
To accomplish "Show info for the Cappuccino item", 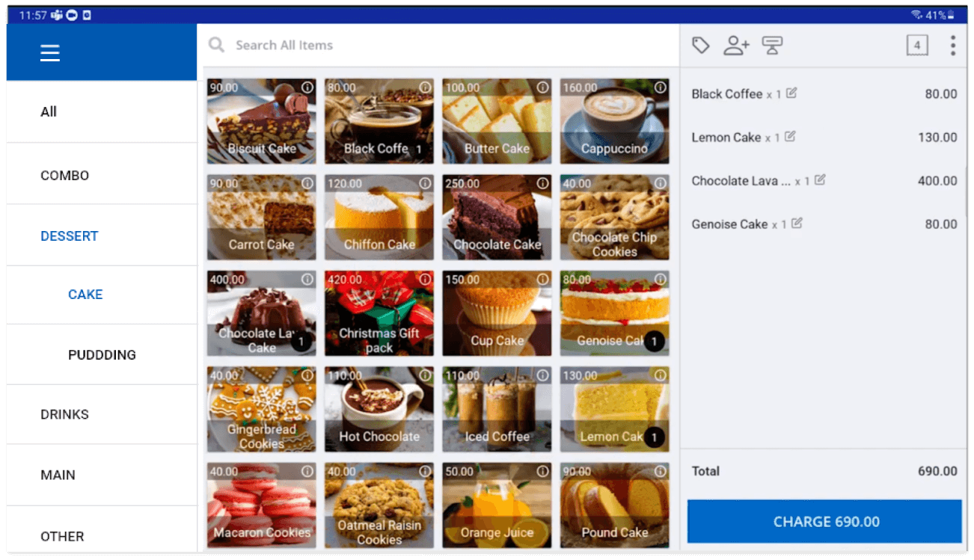I will pyautogui.click(x=660, y=87).
